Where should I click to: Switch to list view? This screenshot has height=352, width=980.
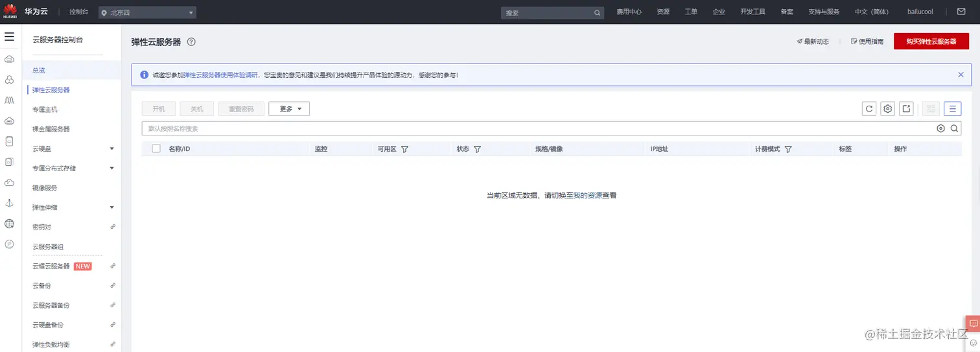(953, 109)
